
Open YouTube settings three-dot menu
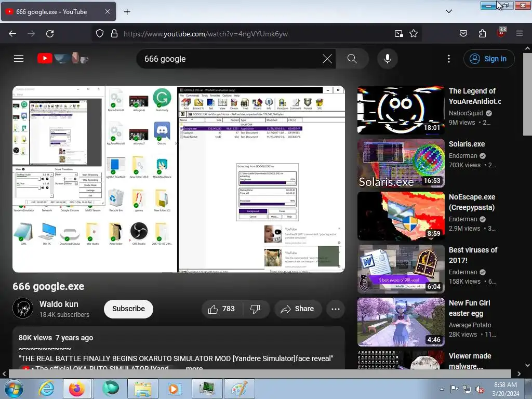coord(449,59)
